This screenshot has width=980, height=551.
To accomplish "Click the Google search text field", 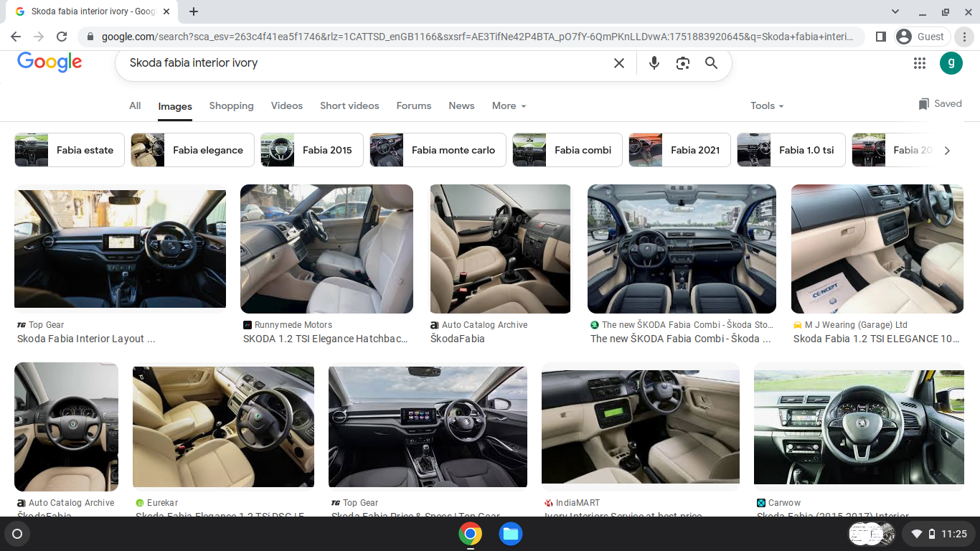I will point(366,63).
